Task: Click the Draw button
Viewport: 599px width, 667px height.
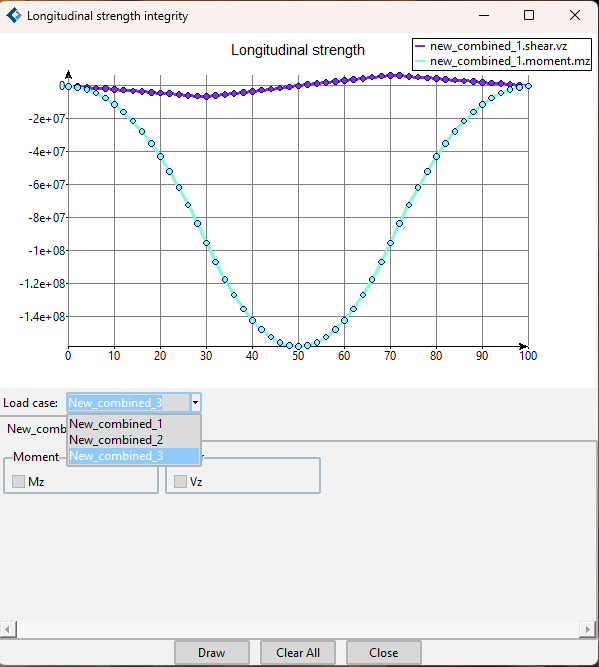Action: 211,653
